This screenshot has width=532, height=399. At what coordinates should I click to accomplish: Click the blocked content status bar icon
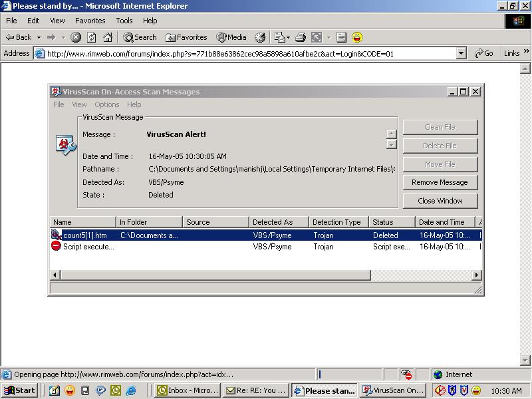point(406,374)
